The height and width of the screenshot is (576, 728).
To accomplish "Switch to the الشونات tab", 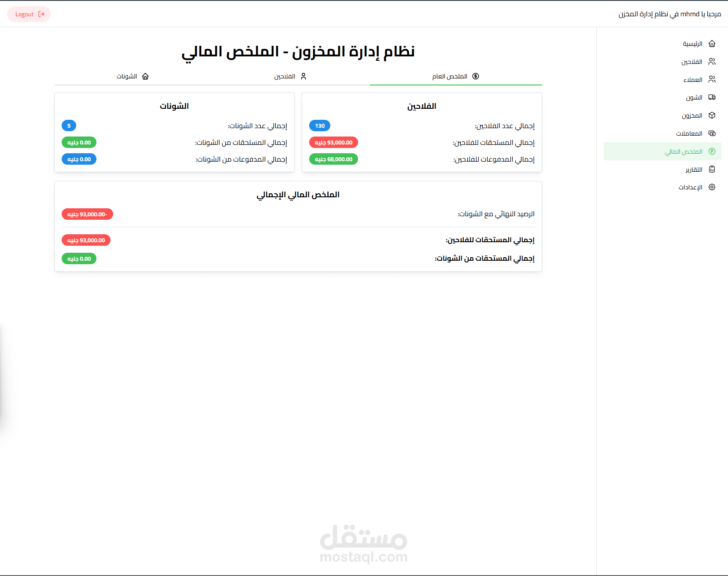I will point(133,76).
